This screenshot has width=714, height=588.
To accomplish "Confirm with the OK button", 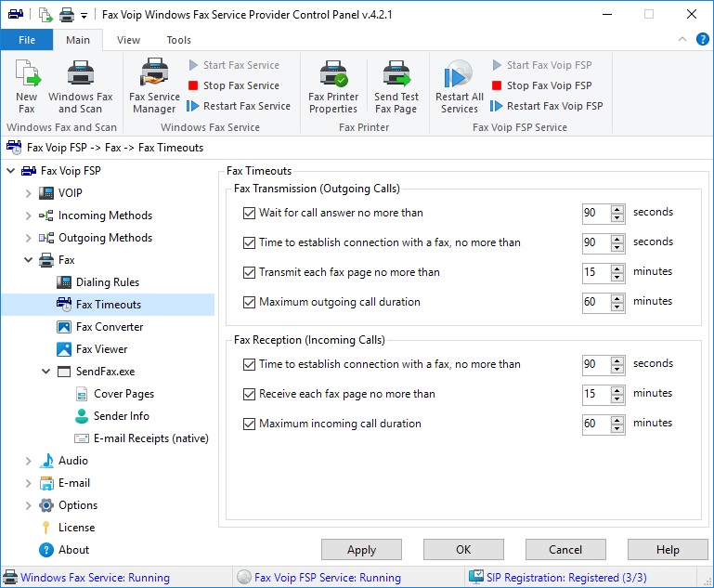I will point(463,550).
